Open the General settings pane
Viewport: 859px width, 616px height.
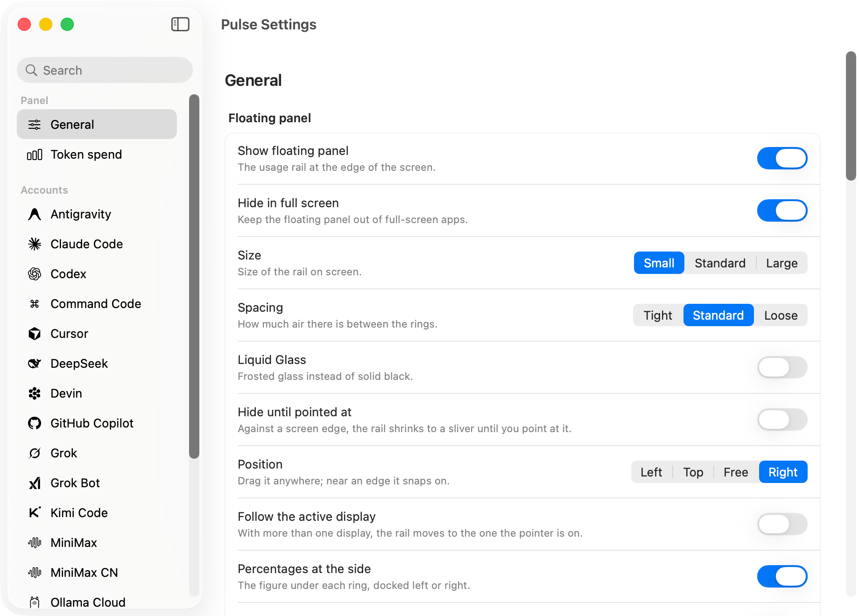point(97,125)
